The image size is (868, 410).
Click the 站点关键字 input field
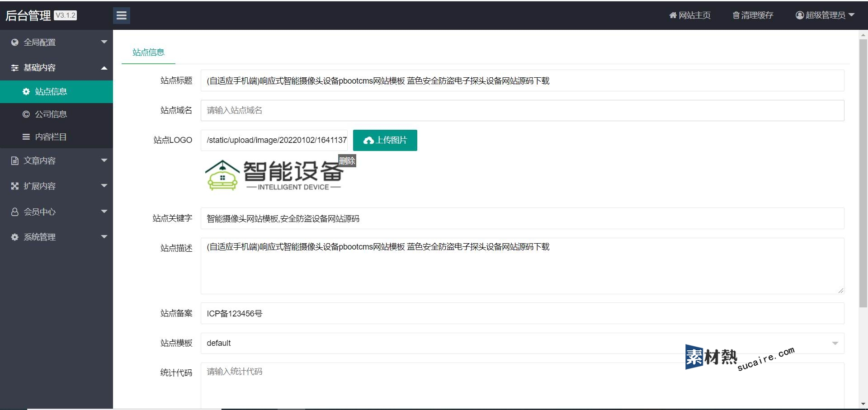pyautogui.click(x=522, y=218)
